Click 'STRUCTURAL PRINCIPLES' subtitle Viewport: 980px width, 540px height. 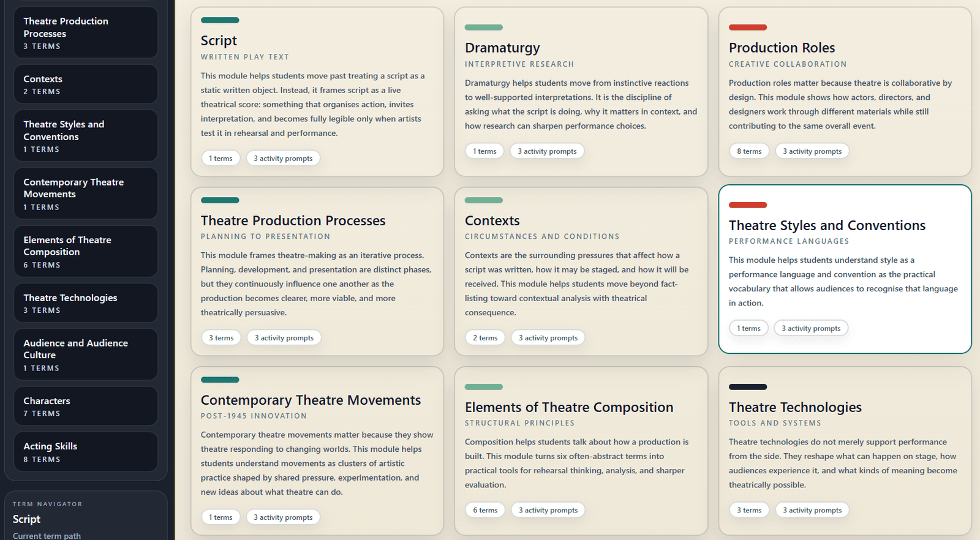pos(520,423)
